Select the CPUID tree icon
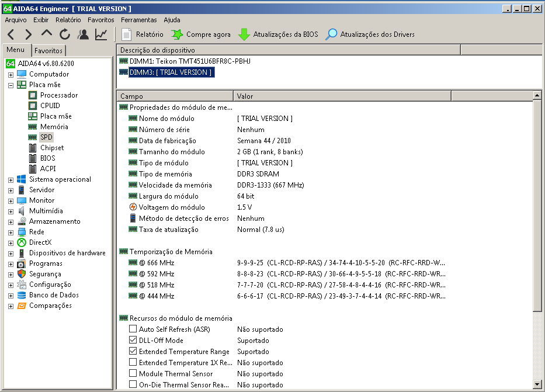The image size is (545, 392). click(x=33, y=106)
